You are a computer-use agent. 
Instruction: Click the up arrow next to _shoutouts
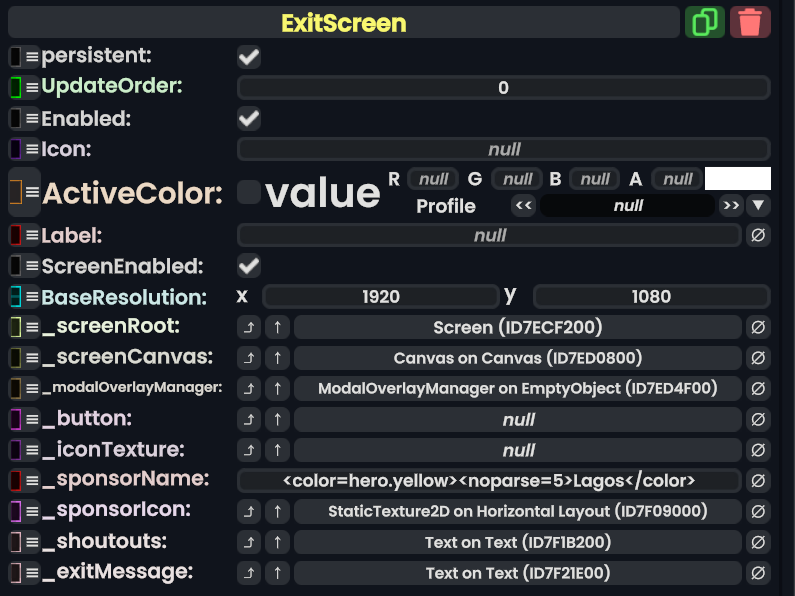(x=278, y=543)
